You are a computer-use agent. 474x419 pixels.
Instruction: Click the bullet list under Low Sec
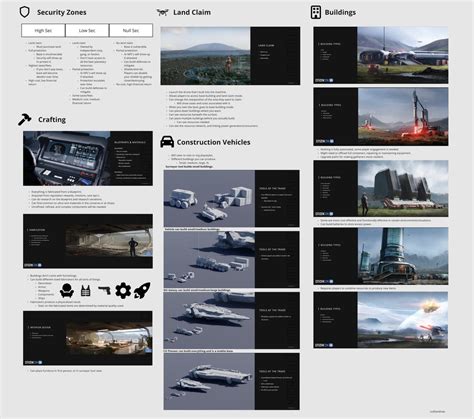[x=89, y=73]
